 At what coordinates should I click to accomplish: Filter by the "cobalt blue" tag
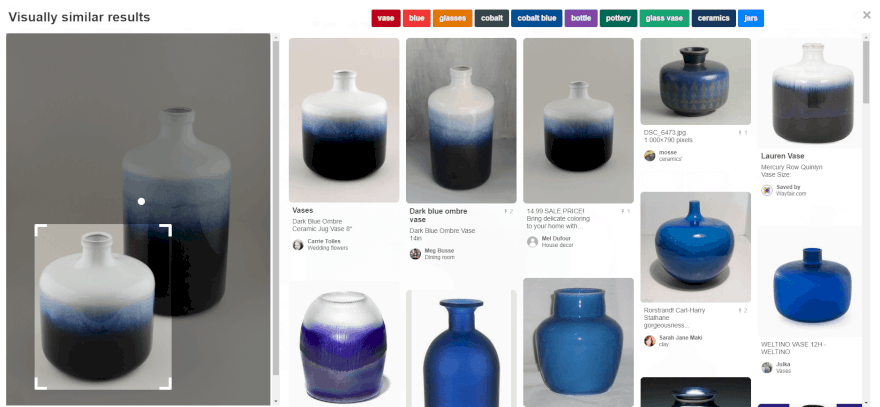(x=537, y=18)
